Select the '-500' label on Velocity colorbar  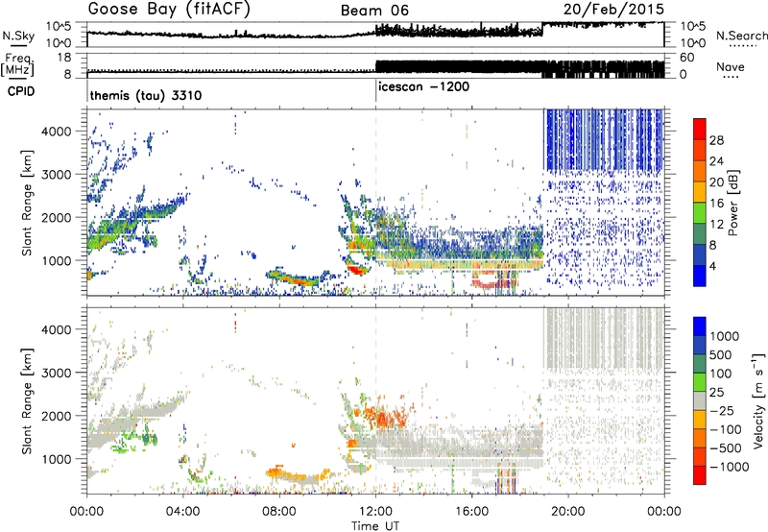click(726, 448)
